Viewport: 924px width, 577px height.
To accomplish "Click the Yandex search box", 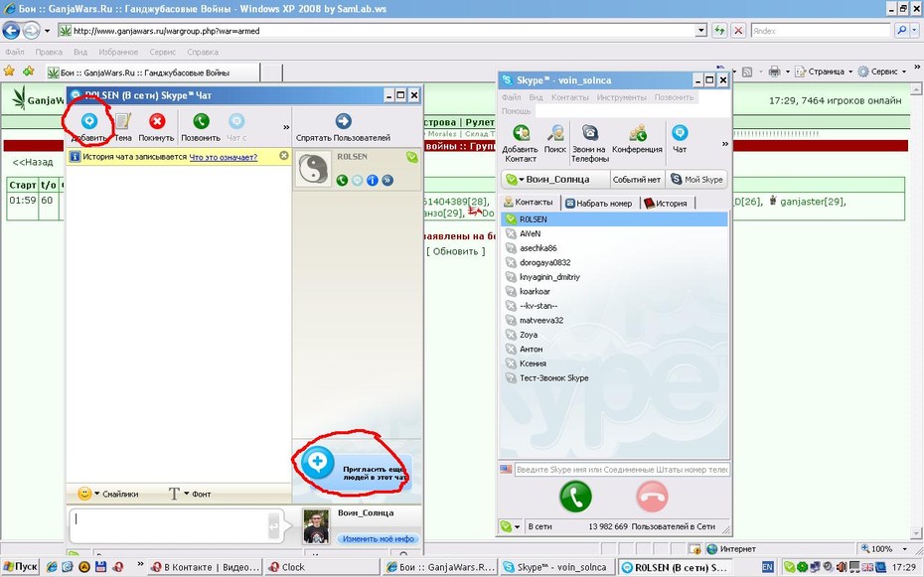I will [x=821, y=31].
